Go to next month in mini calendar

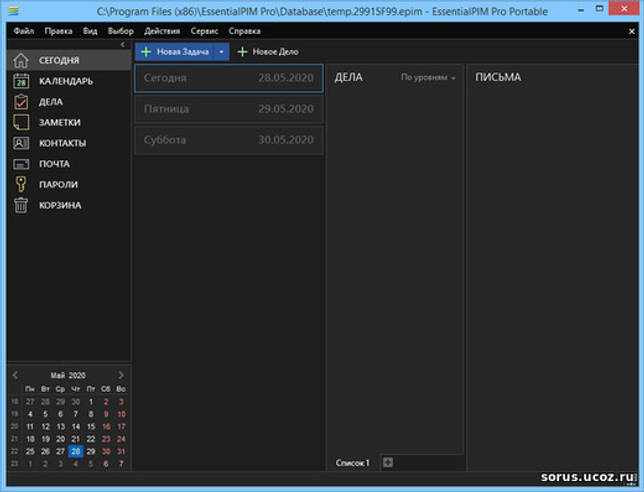121,375
